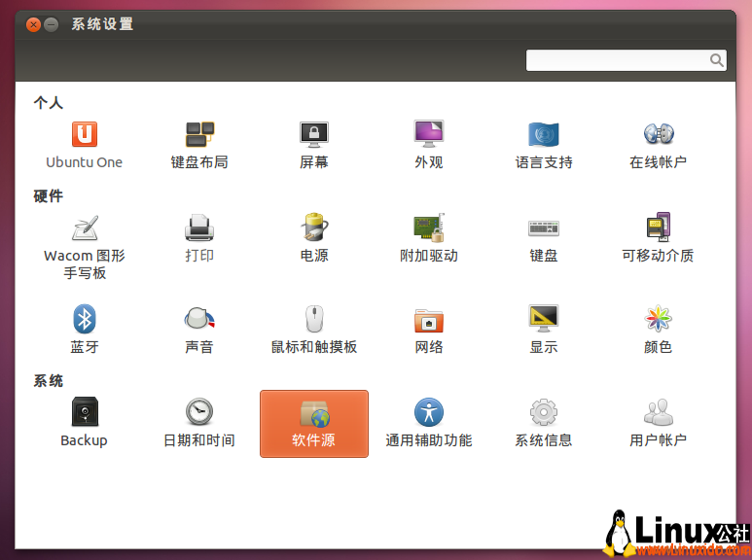The image size is (752, 560).
Task: Open the 可移动介质 removable media icon
Action: (659, 227)
